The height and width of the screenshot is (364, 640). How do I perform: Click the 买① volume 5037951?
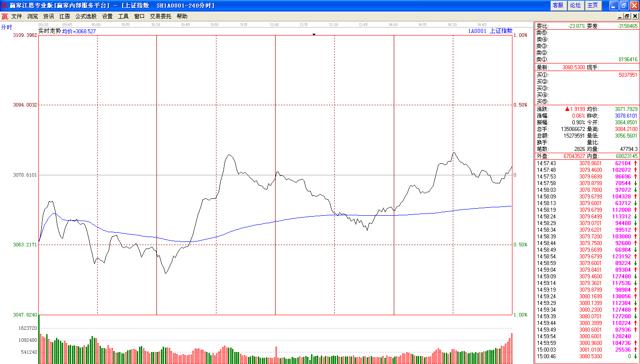[628, 75]
